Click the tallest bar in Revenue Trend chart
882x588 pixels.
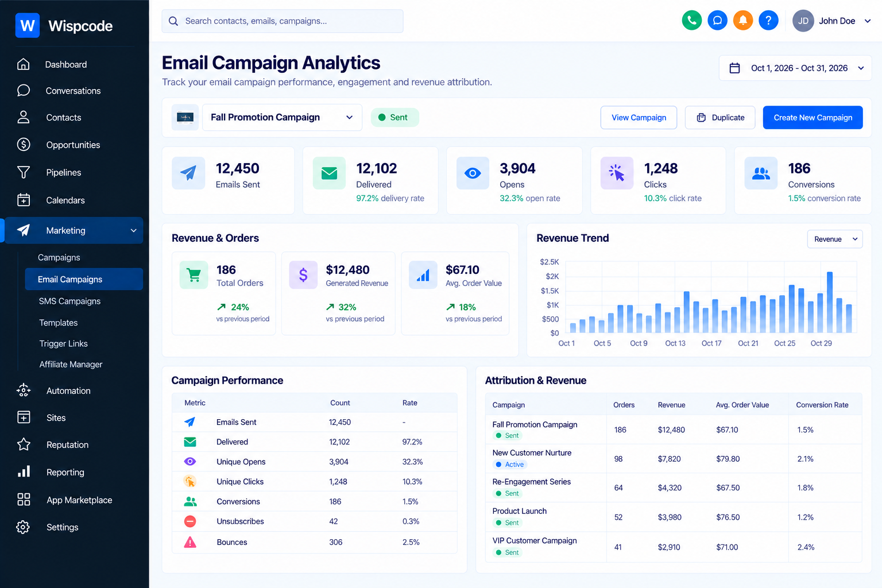click(x=830, y=302)
